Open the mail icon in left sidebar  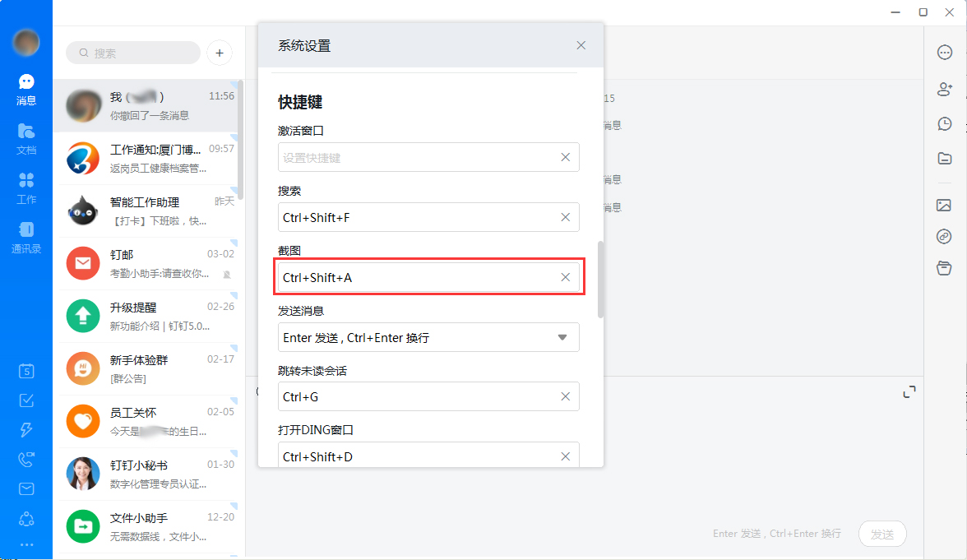click(x=26, y=489)
